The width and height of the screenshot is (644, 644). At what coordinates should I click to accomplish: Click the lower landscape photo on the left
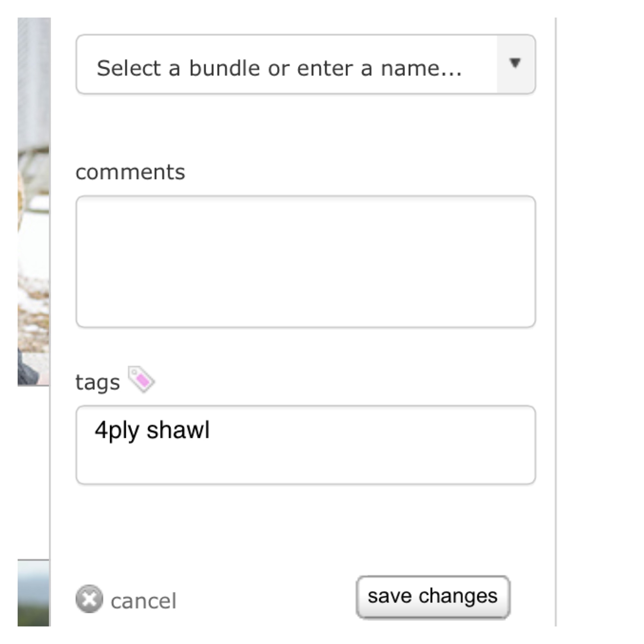33,593
